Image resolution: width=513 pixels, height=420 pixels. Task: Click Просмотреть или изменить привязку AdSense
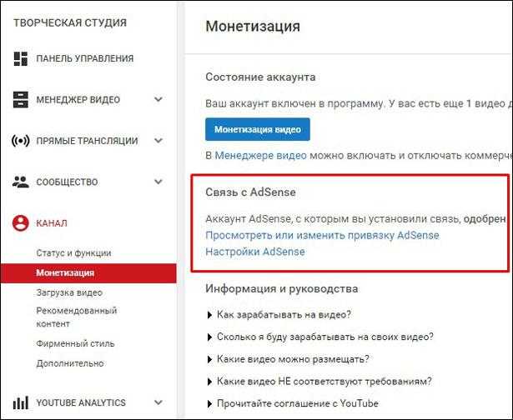click(322, 236)
